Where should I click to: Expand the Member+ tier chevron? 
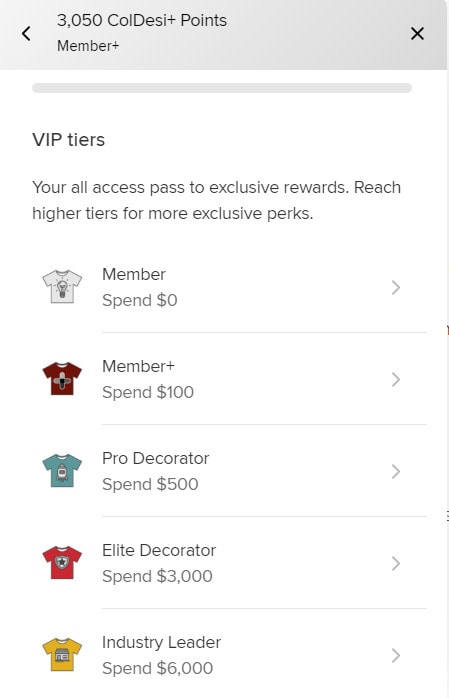(396, 380)
